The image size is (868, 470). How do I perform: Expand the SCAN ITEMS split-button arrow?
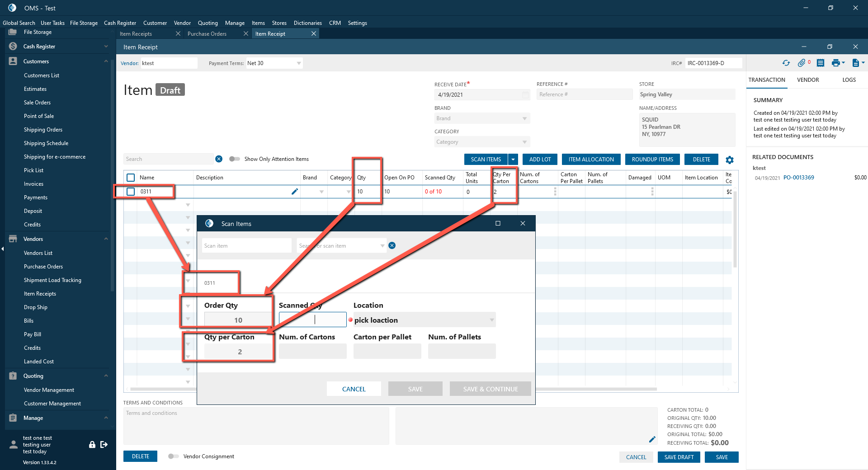(513, 160)
